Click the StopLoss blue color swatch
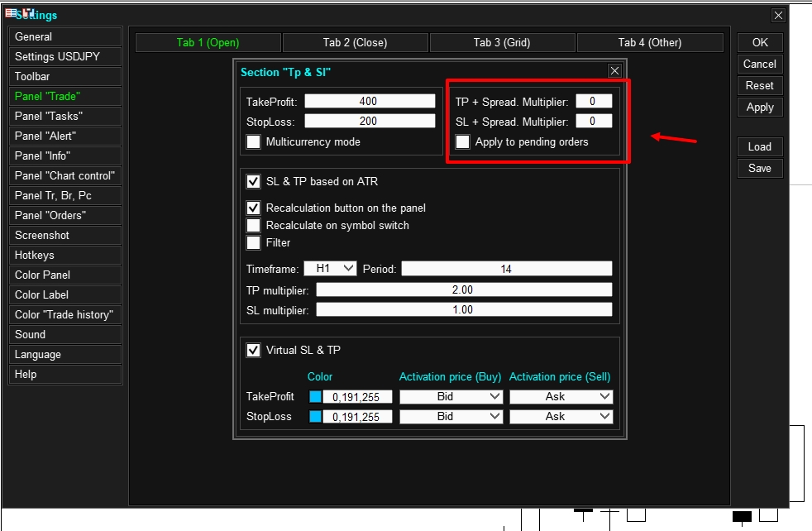 pos(315,417)
